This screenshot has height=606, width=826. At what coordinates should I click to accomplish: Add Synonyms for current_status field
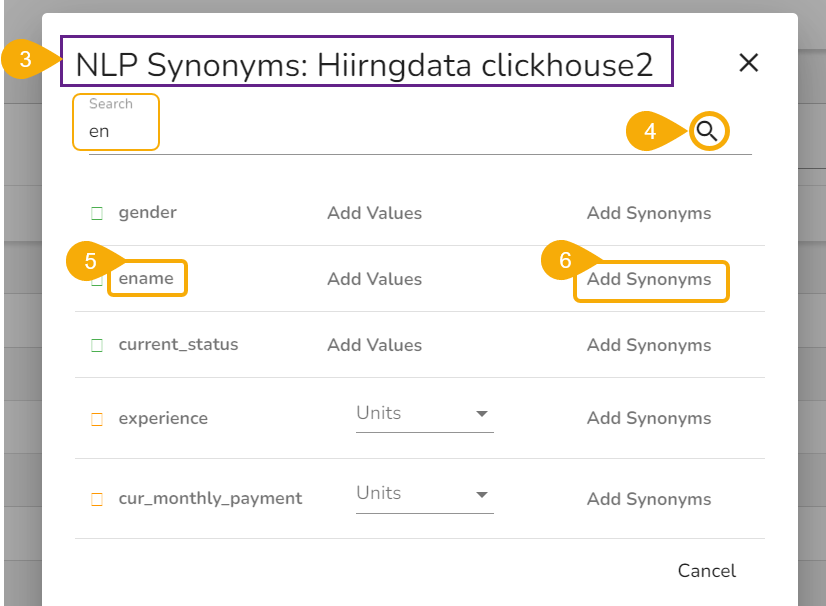pos(649,345)
